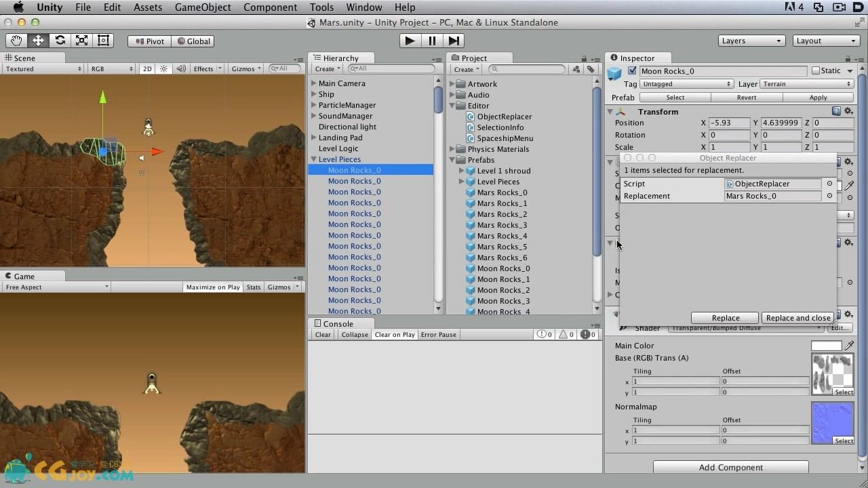Open scene Effects dropdown

207,68
